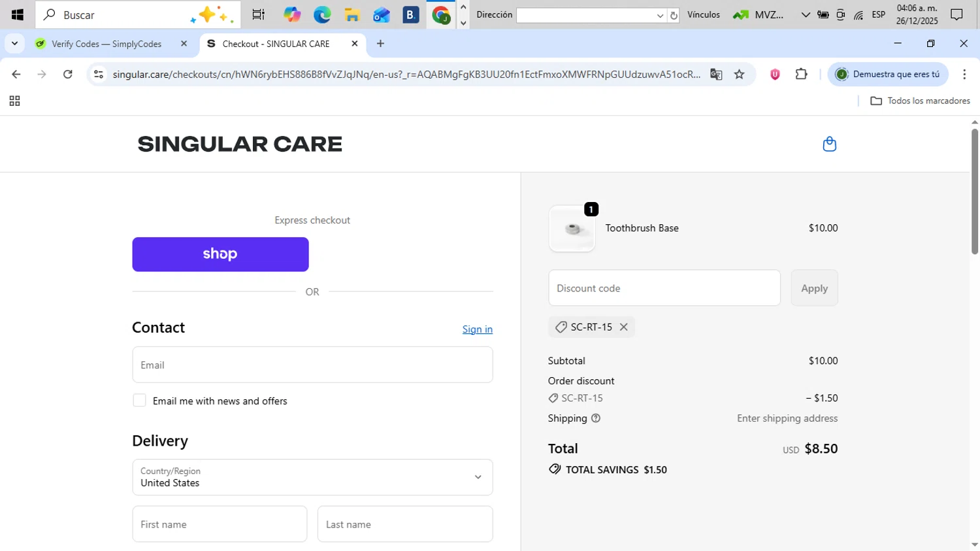The width and height of the screenshot is (980, 551).
Task: Click the URL address bar
Action: 405,75
